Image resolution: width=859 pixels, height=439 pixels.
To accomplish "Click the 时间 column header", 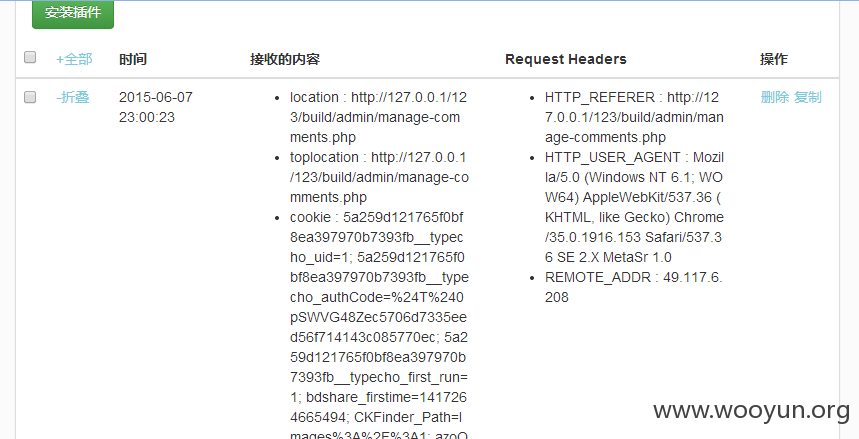I will tap(133, 59).
